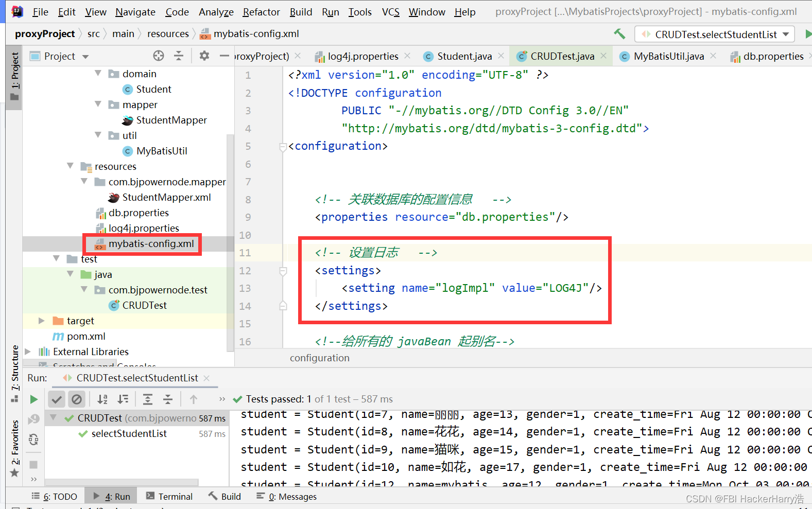Open the Refactor menu

point(261,11)
